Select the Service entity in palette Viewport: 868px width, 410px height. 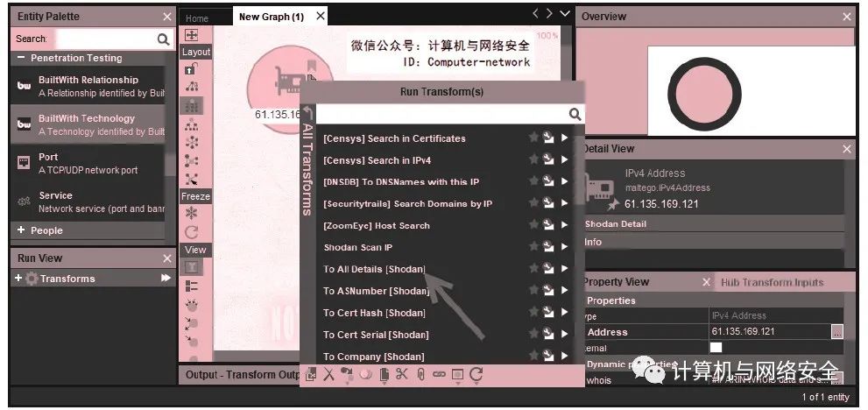(88, 201)
